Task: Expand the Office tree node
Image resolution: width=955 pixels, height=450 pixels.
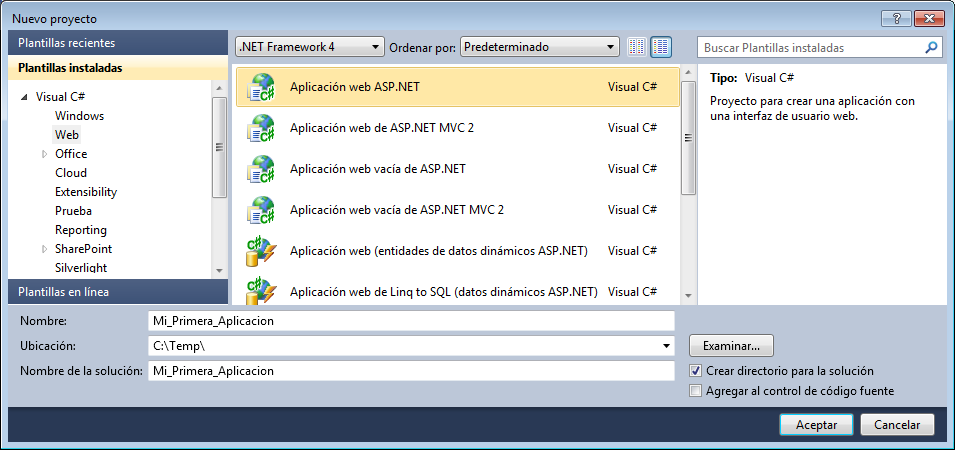Action: [44, 154]
